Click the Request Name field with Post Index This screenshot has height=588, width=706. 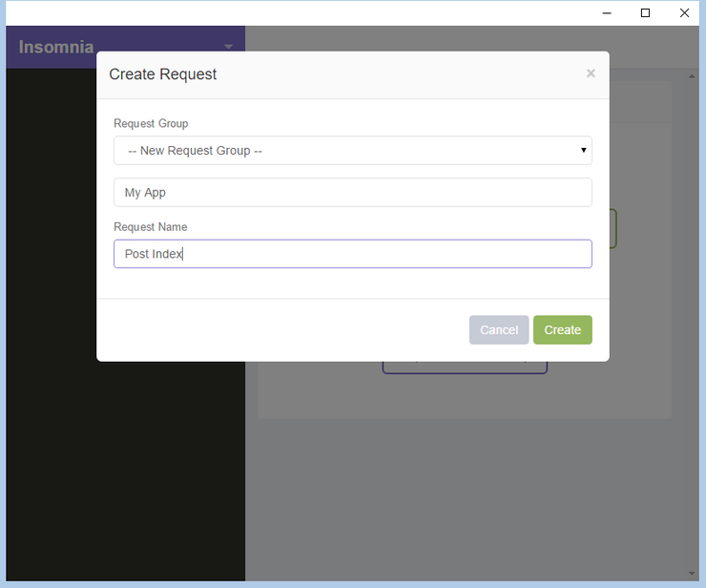pyautogui.click(x=352, y=254)
